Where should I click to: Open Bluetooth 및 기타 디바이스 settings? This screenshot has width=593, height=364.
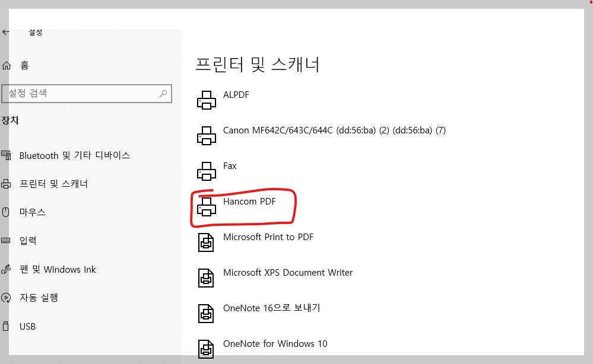click(75, 155)
